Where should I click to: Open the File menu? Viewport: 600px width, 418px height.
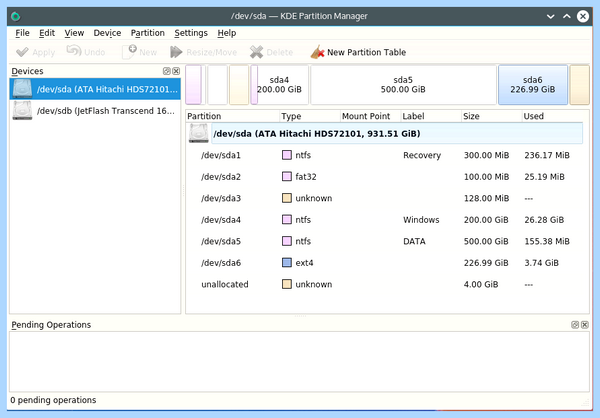coord(22,33)
